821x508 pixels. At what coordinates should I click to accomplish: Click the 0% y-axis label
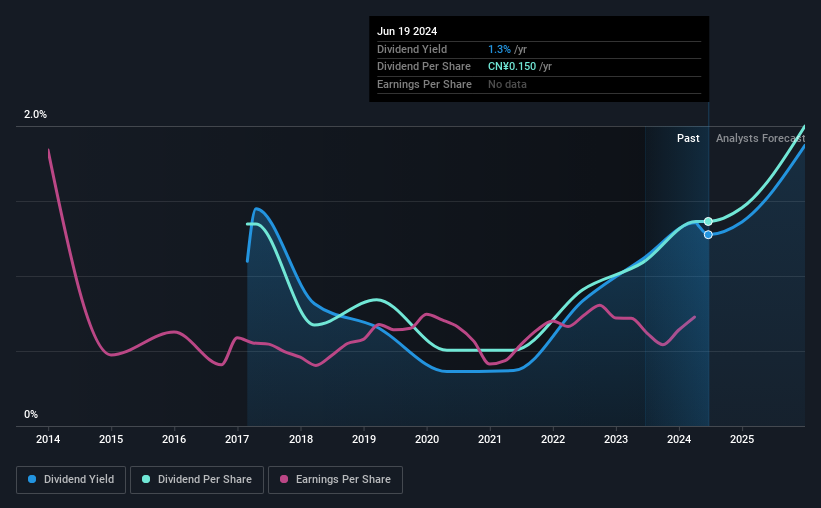[31, 414]
